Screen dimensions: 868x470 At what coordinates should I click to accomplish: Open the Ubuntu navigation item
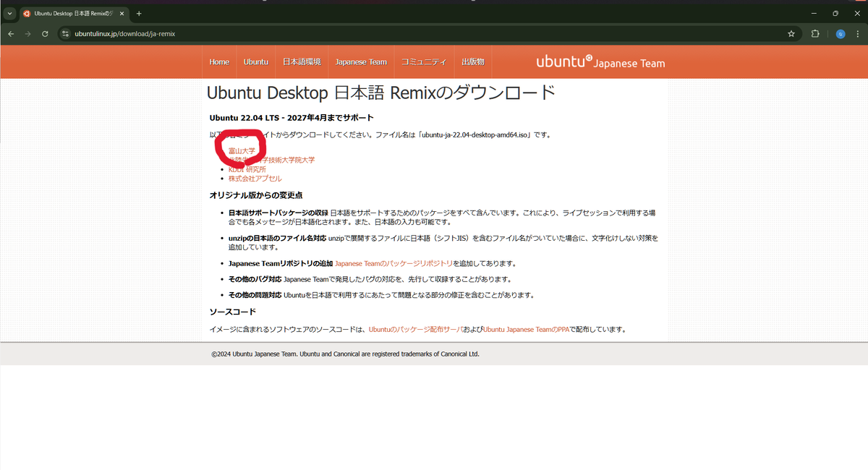(x=256, y=62)
